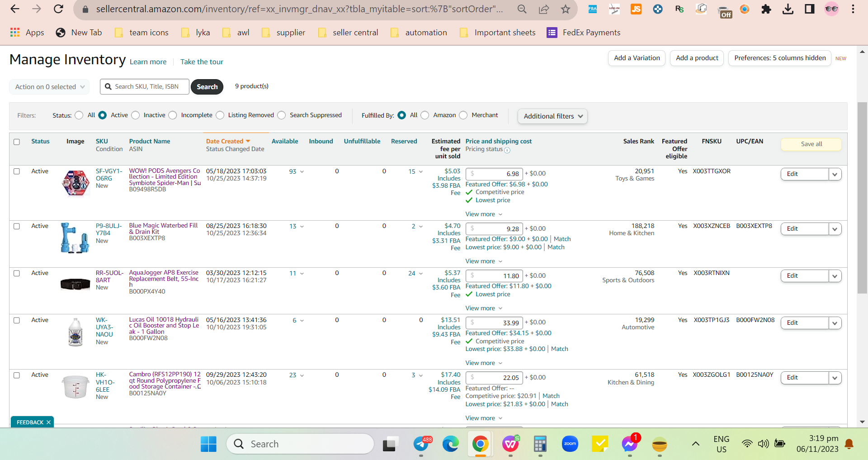Open the Calculator app in the taskbar
This screenshot has width=868, height=460.
point(540,444)
